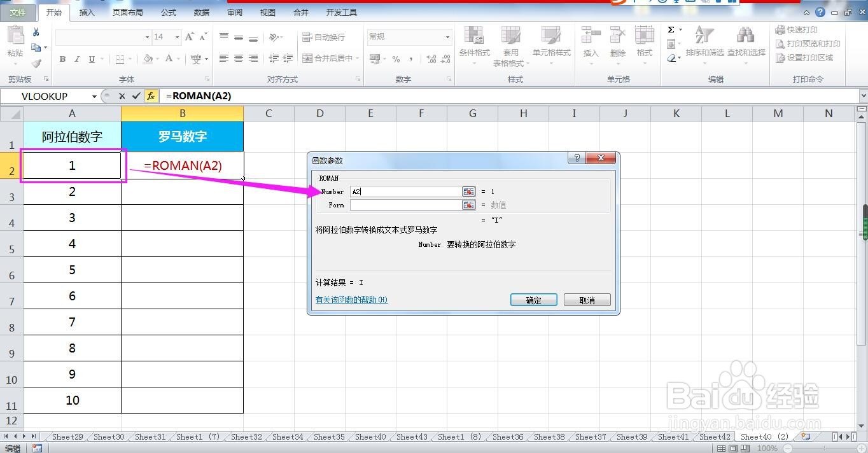Viewport: 868px width, 453px height.
Task: Toggle Top Align vertical alignment
Action: [224, 38]
